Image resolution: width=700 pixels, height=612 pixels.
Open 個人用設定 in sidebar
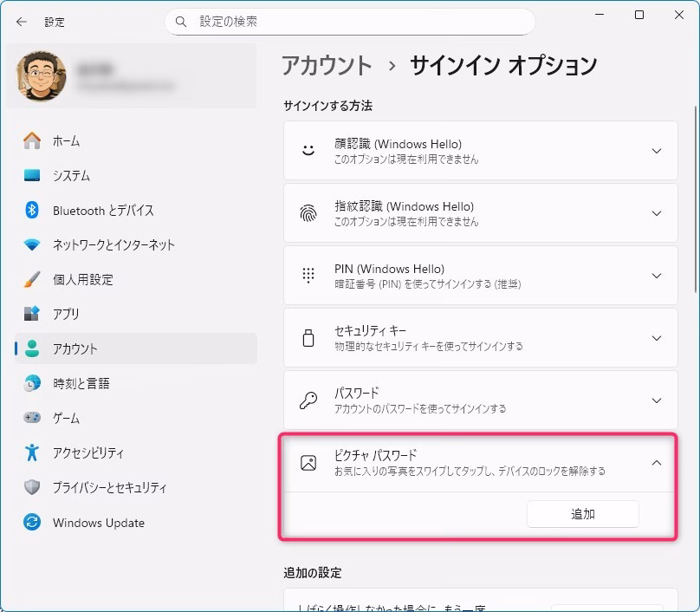click(x=82, y=279)
